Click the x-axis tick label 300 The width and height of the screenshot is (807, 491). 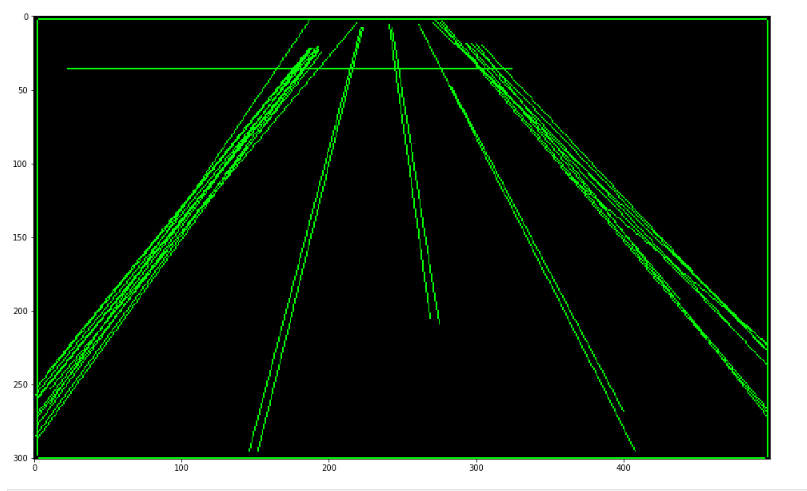[x=476, y=468]
